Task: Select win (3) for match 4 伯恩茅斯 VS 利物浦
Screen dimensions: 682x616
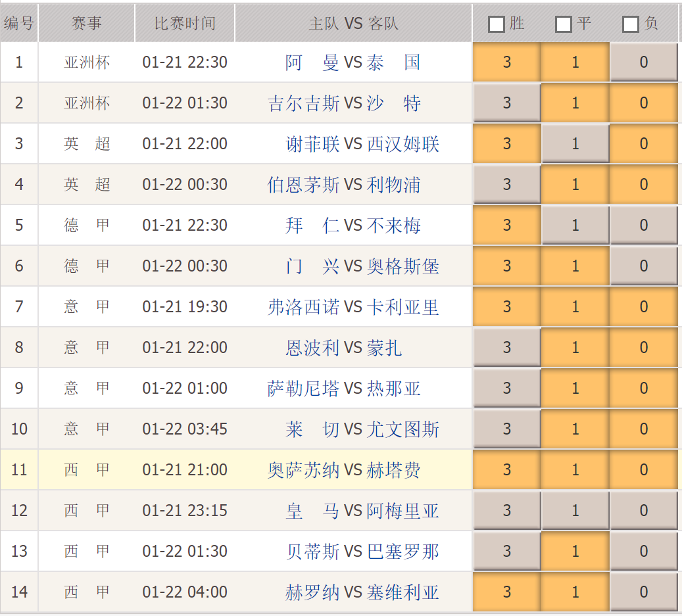Action: point(507,184)
